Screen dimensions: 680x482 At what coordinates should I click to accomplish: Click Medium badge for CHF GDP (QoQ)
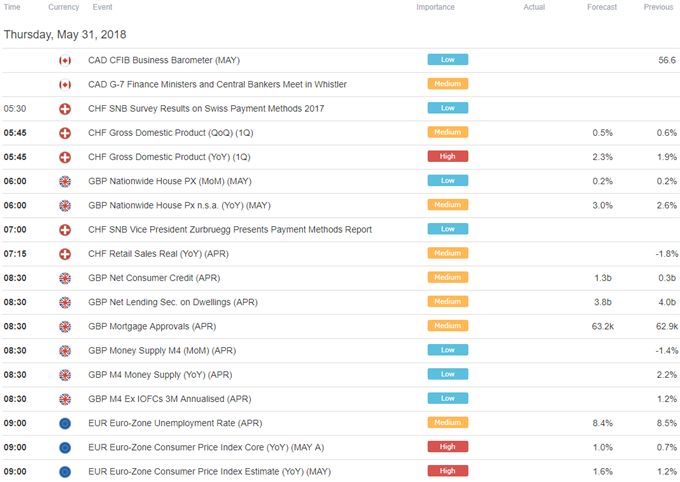click(x=448, y=132)
